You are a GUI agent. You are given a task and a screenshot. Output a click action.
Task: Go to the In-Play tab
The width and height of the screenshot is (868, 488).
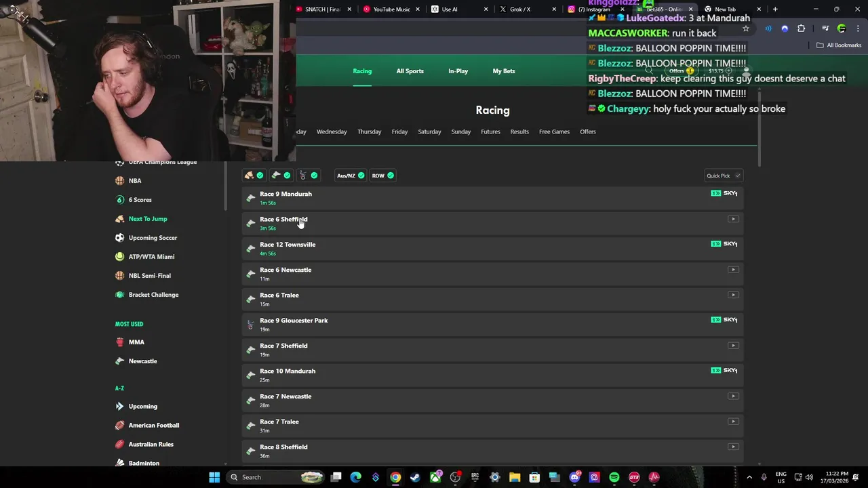(458, 71)
